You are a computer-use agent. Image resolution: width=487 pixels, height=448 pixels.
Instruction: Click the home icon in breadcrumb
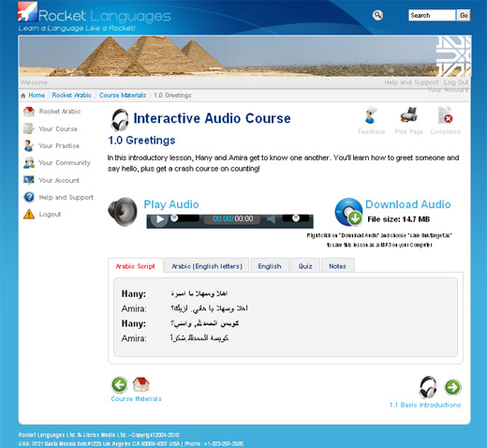click(23, 96)
